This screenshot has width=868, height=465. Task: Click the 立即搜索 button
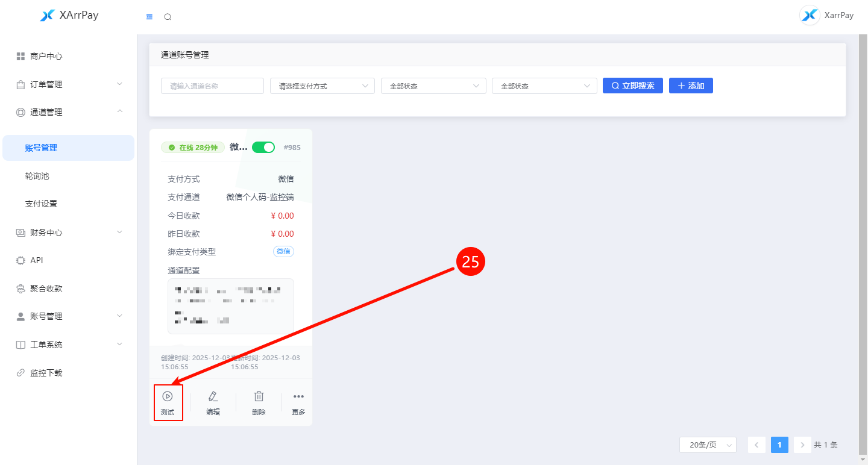tap(632, 86)
